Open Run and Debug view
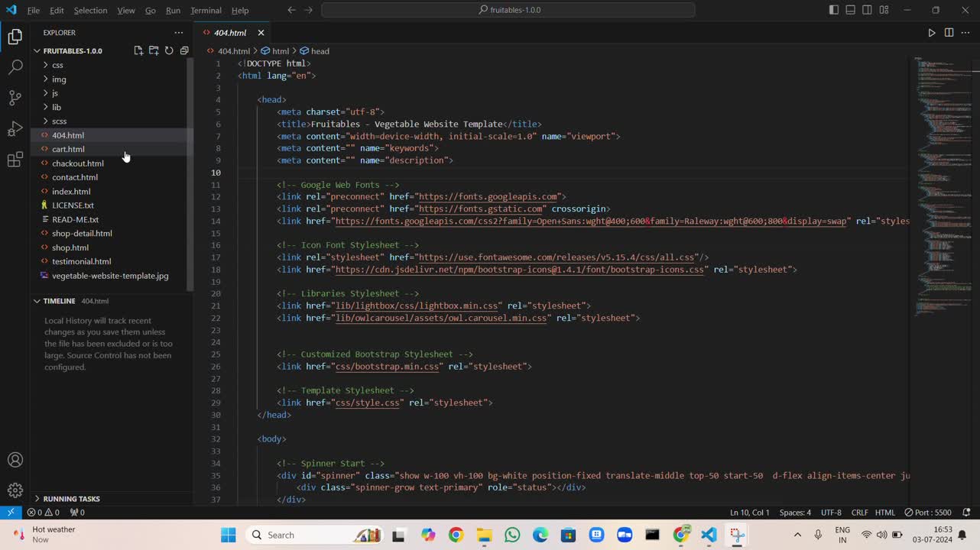980x550 pixels. pos(15,128)
